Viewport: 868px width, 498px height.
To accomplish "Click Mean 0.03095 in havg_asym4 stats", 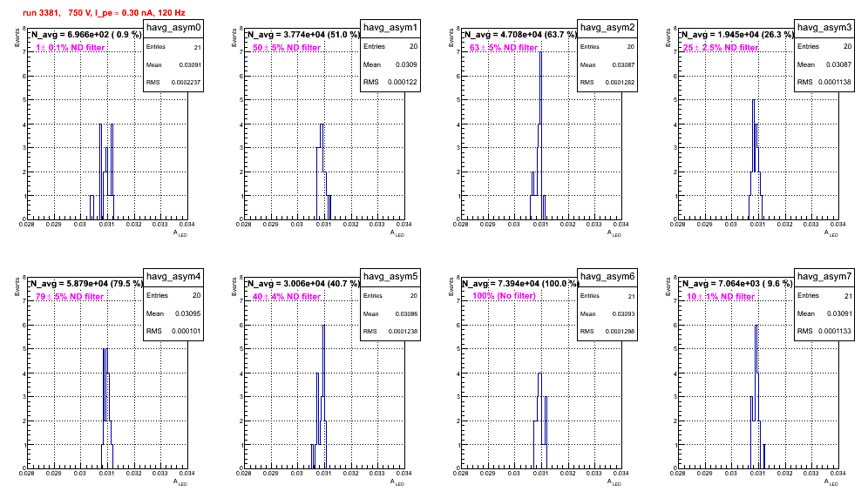I will tap(173, 313).
